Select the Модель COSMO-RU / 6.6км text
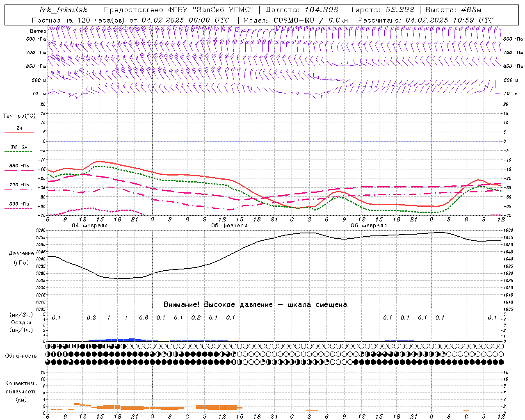This screenshot has width=525, height=420. coord(295,20)
